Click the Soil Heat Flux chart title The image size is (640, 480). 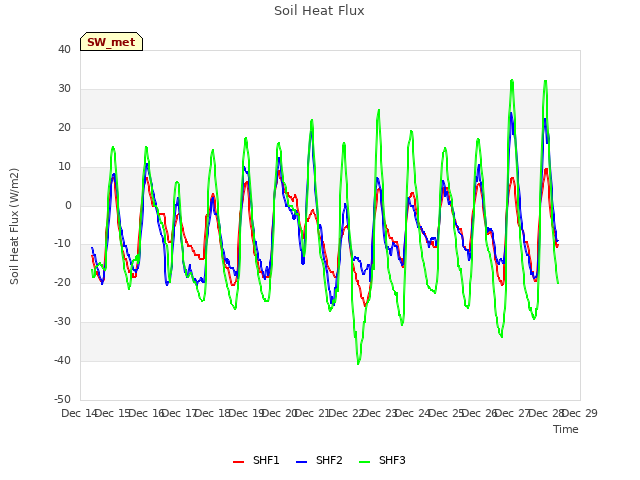click(319, 11)
